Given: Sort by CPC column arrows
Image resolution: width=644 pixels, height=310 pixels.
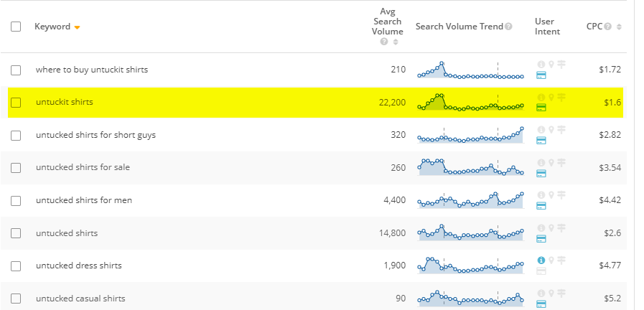Looking at the screenshot, I should click(619, 27).
